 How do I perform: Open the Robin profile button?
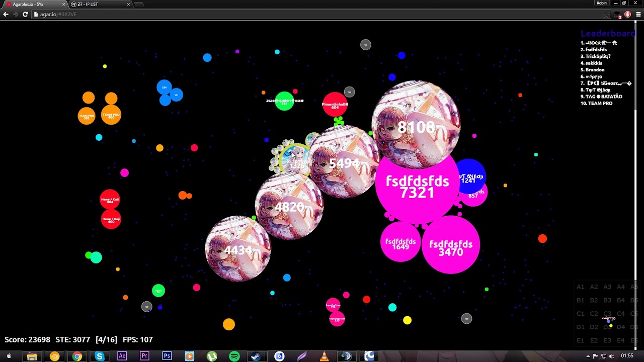[x=602, y=3]
